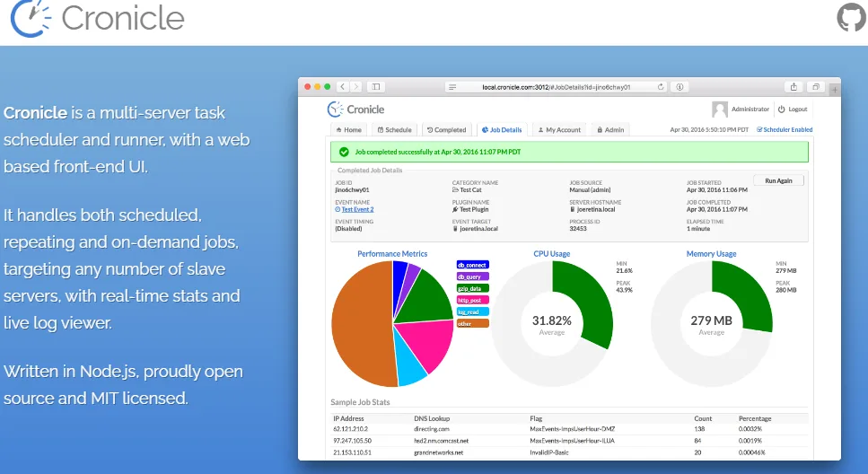Toggle the Safari sidebar button

pos(376,86)
